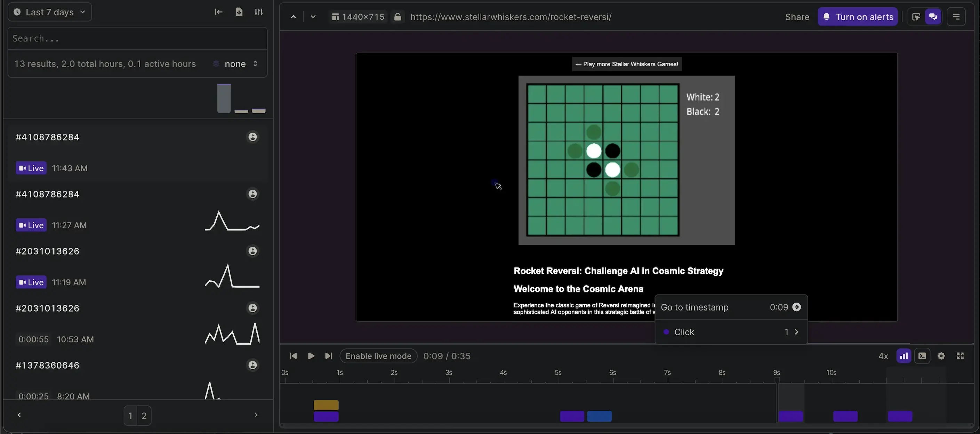The height and width of the screenshot is (434, 980).
Task: Click the none grouping dropdown
Action: (x=236, y=63)
